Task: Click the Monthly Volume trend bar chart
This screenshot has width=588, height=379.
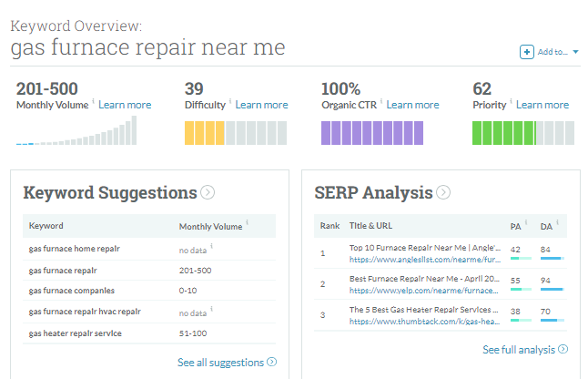Action: click(x=76, y=130)
